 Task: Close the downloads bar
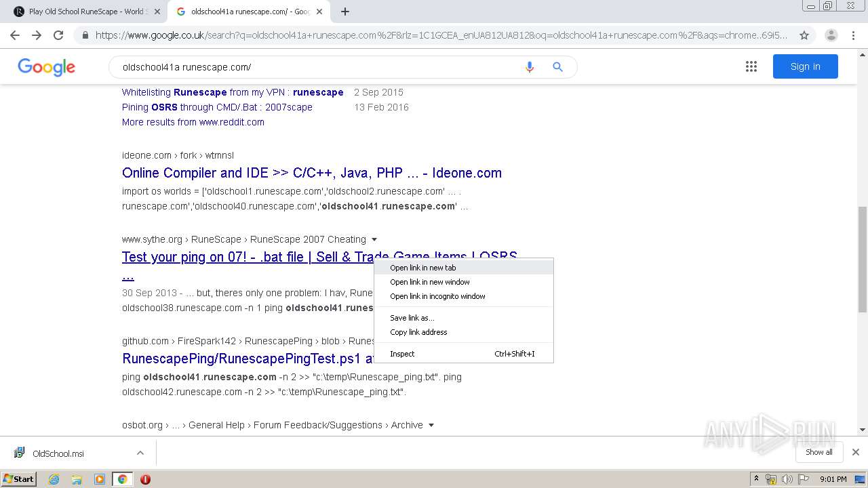point(856,452)
